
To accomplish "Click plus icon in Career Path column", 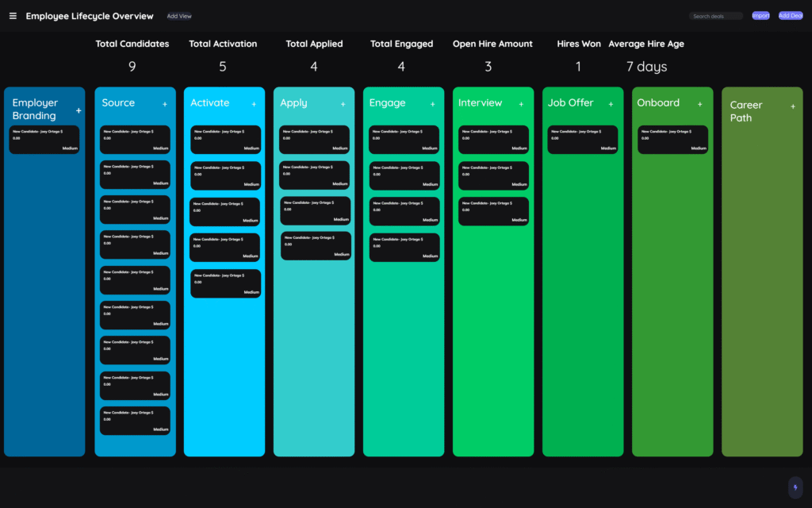I will [793, 106].
